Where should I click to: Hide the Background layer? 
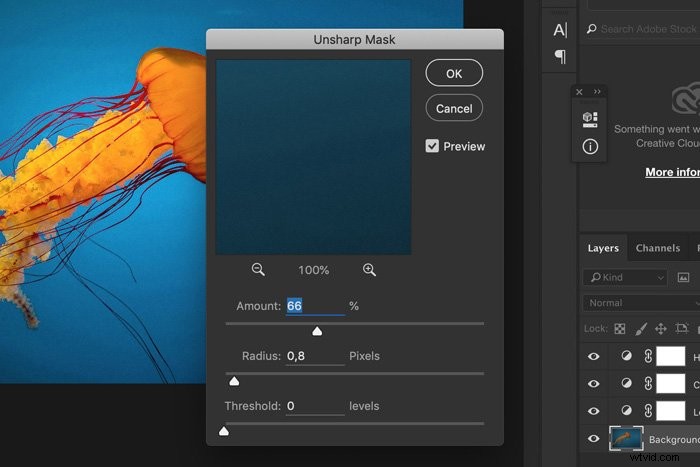pyautogui.click(x=594, y=439)
